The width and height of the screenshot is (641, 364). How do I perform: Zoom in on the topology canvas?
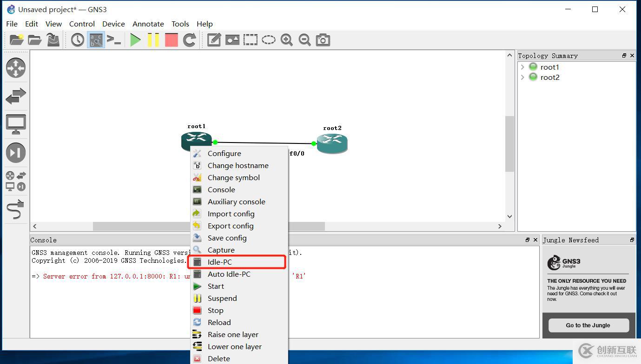click(x=287, y=40)
